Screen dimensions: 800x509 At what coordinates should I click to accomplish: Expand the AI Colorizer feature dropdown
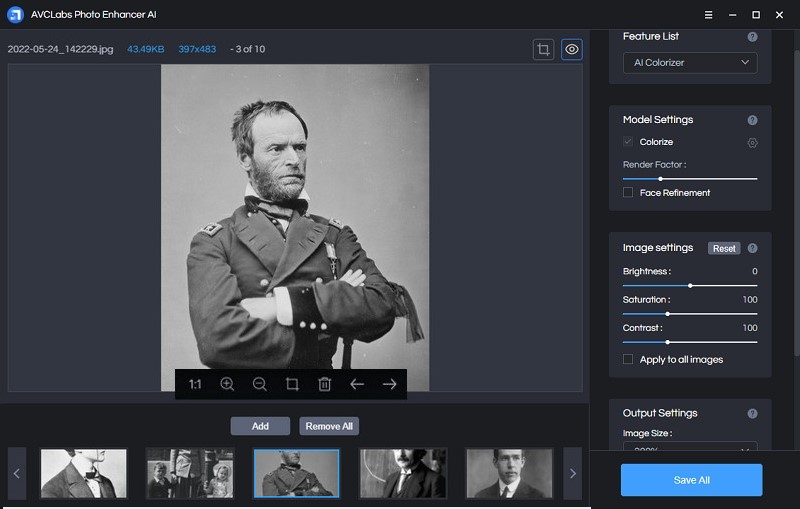coord(690,63)
